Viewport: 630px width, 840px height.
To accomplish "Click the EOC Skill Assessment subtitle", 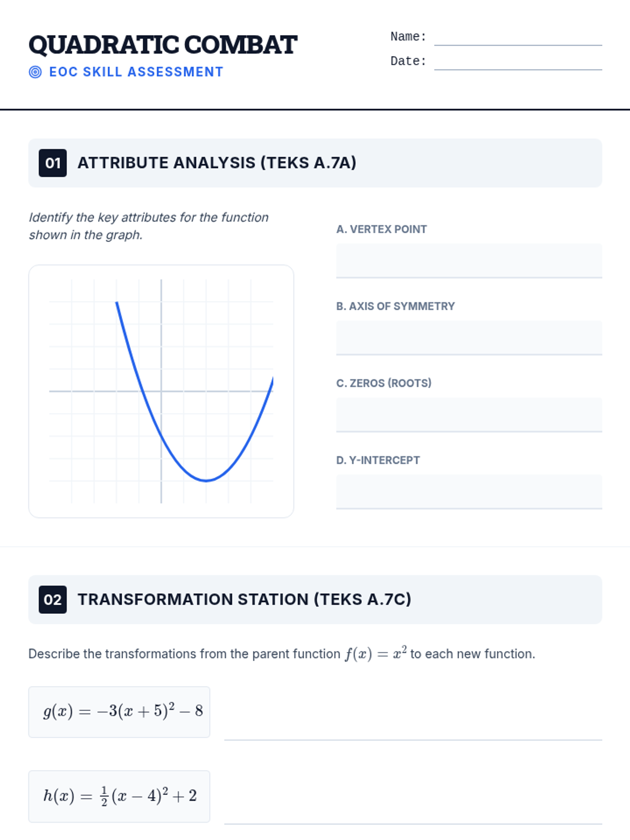I will point(136,72).
